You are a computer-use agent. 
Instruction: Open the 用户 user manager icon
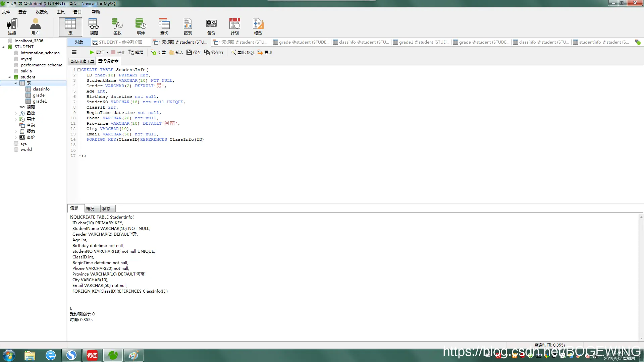coord(35,26)
